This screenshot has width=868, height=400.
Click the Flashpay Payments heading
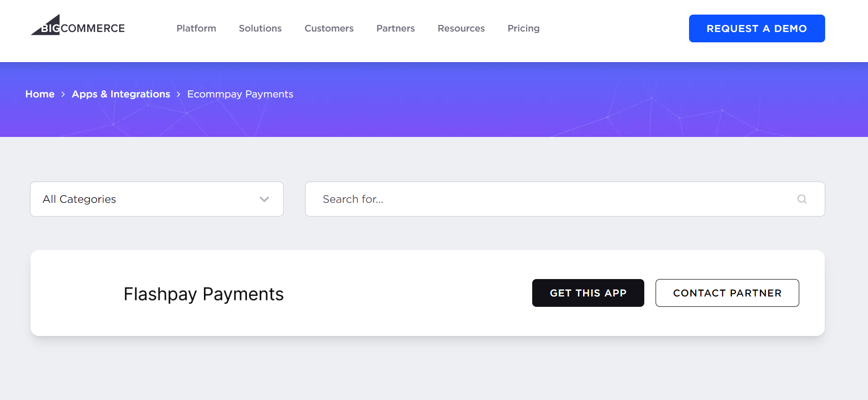(x=203, y=294)
